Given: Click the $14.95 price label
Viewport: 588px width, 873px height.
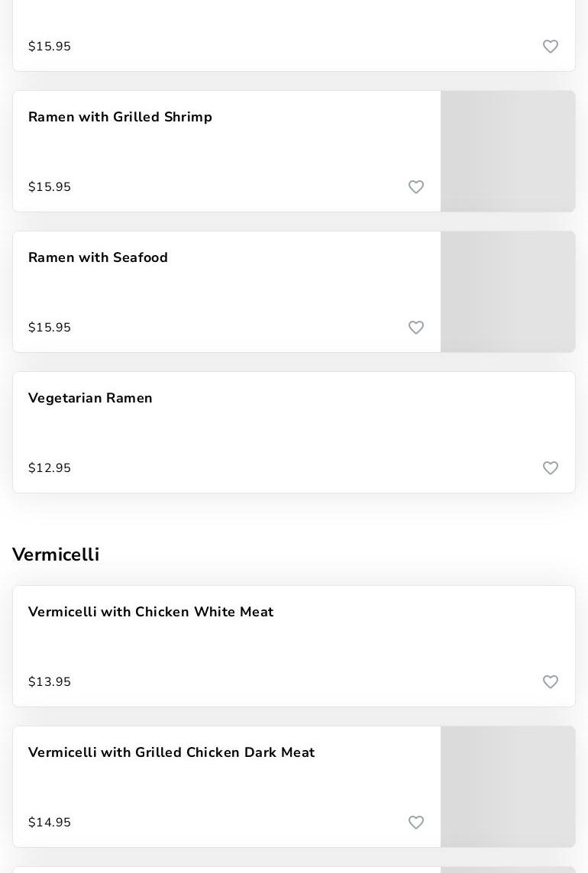Looking at the screenshot, I should [x=50, y=823].
